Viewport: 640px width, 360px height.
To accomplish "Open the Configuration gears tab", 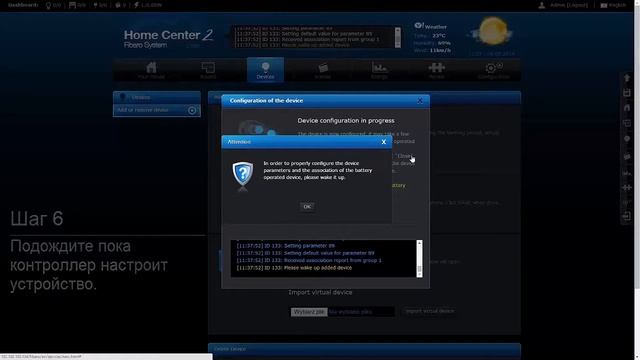I will 493,70.
